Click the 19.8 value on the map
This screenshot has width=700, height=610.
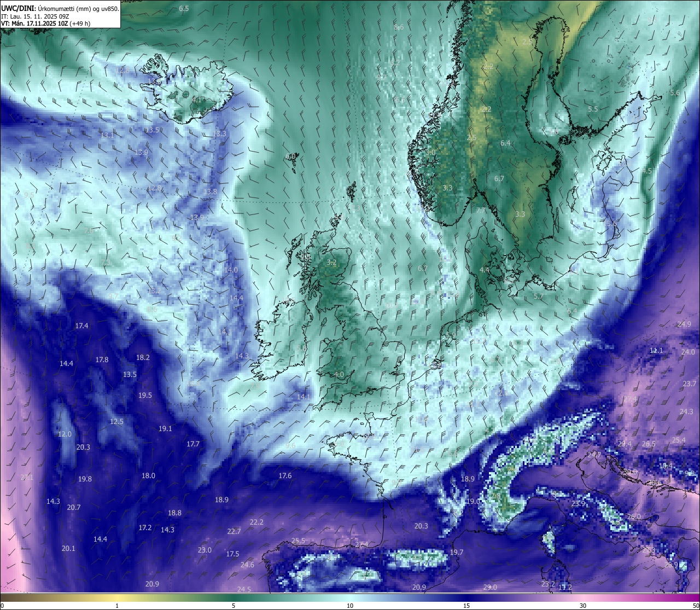coord(85,479)
